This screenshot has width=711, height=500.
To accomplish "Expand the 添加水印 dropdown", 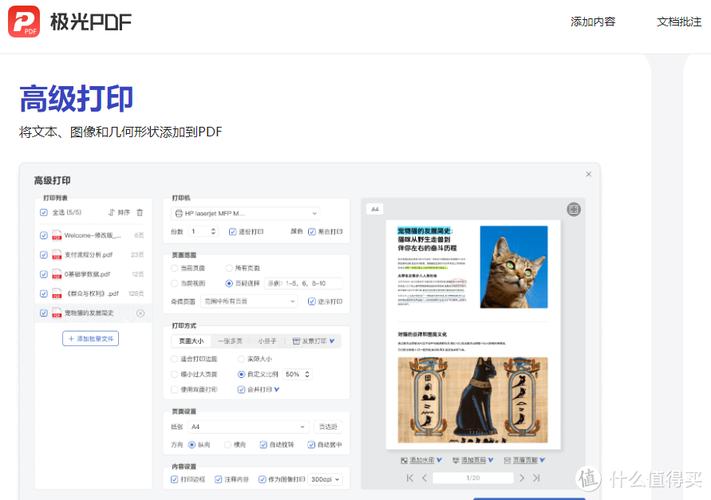I will pyautogui.click(x=439, y=460).
